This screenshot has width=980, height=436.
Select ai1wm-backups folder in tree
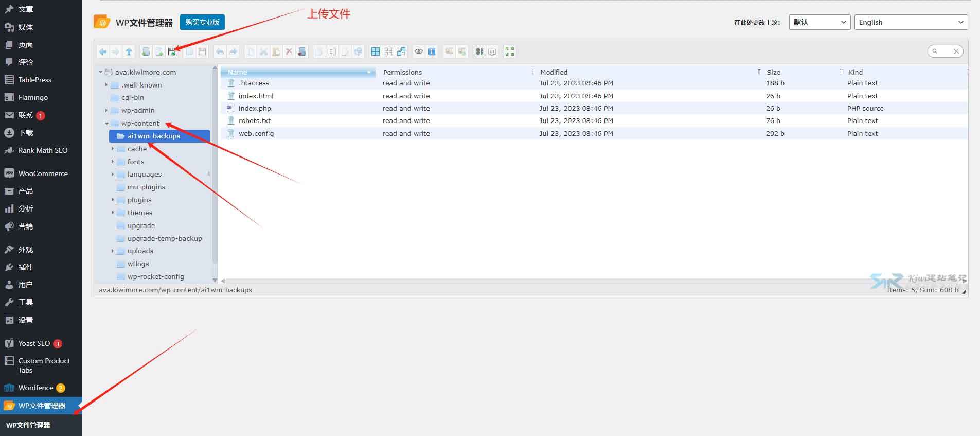coord(159,136)
